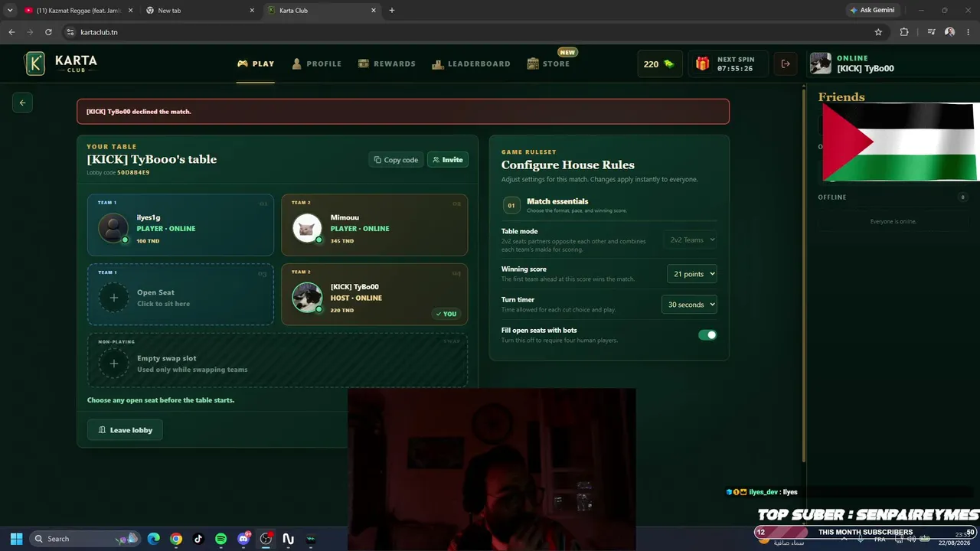Open TikTok from the taskbar
This screenshot has height=551, width=980.
198,539
